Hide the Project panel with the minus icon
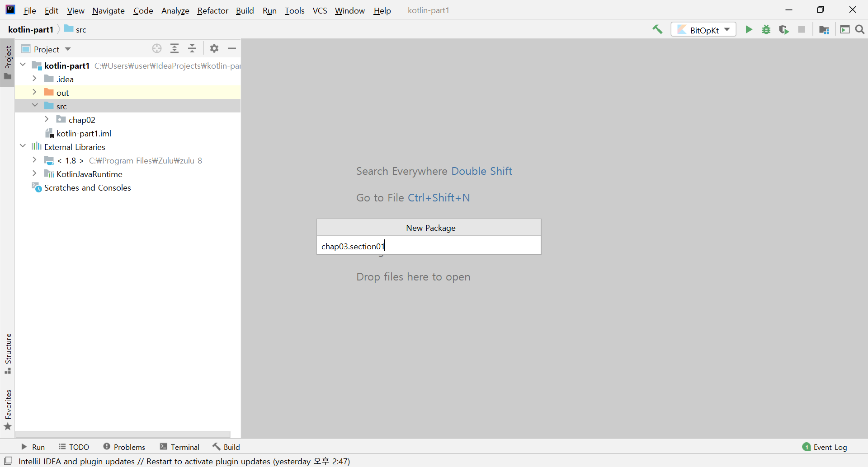The image size is (868, 467). [x=232, y=48]
